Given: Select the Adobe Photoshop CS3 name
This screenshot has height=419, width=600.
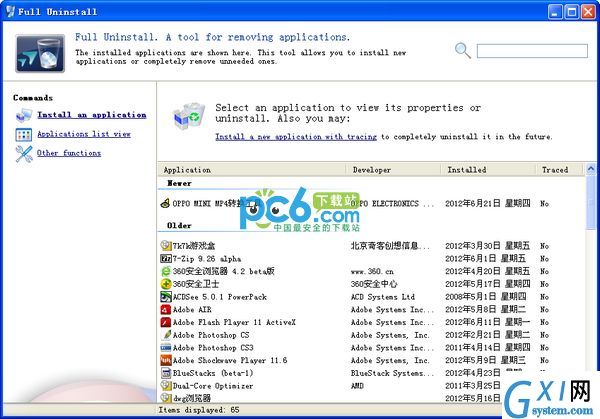Looking at the screenshot, I should 213,348.
